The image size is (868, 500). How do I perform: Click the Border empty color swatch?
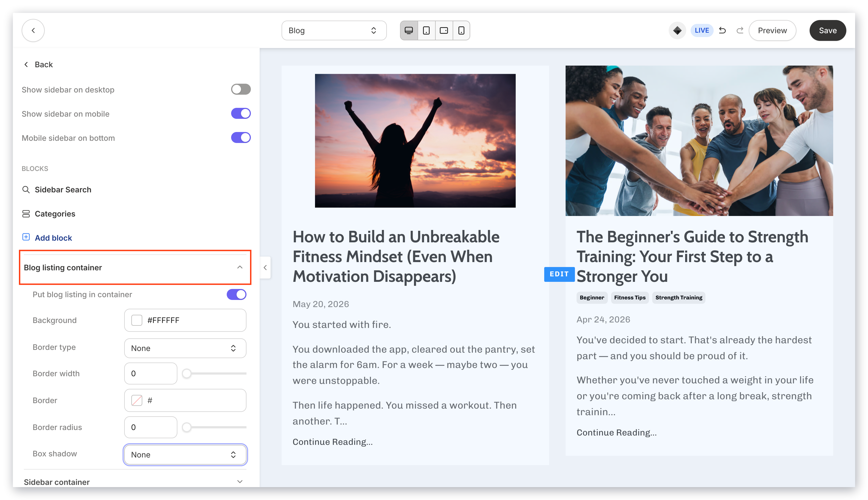click(137, 400)
